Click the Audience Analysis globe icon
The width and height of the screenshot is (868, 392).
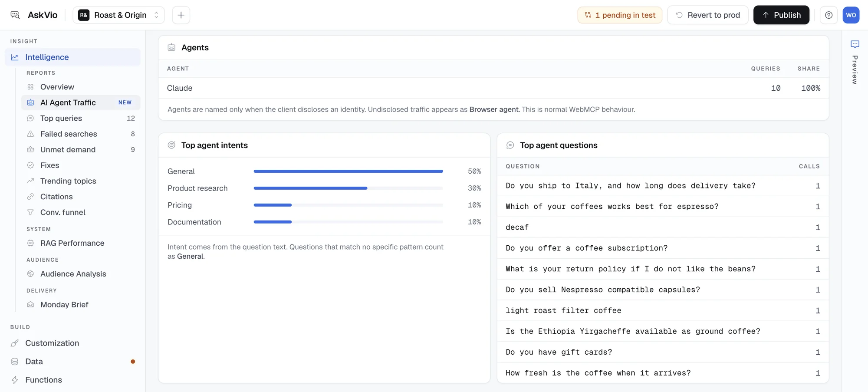pos(30,274)
